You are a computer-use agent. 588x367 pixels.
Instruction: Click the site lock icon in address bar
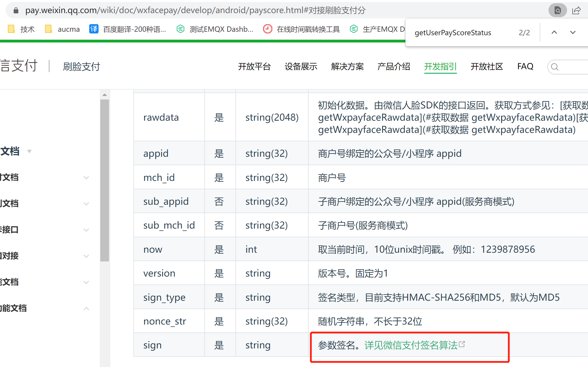coord(16,10)
